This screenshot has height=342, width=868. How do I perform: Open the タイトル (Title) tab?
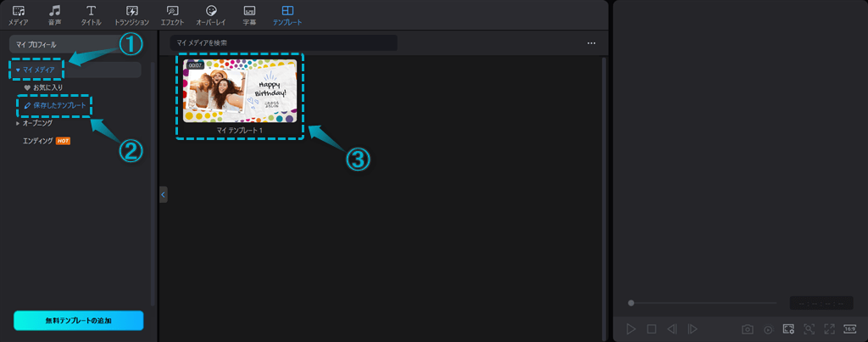91,14
